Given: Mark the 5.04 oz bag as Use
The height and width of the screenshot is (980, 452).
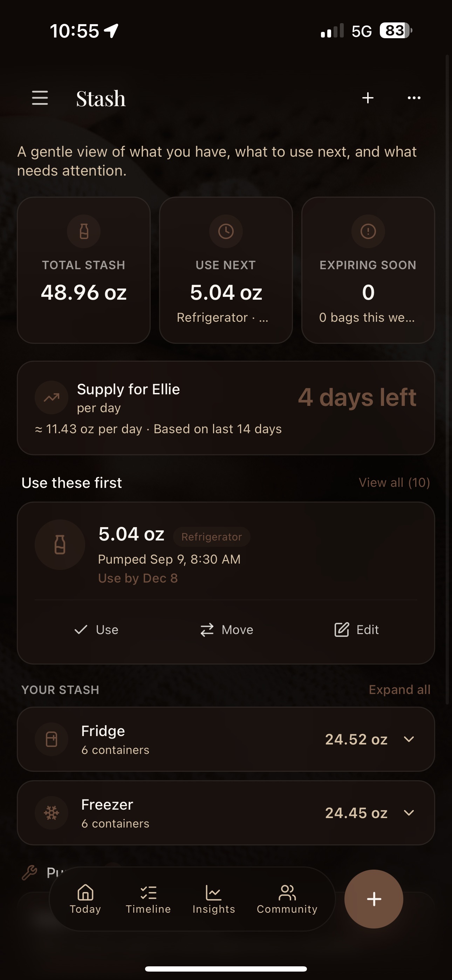Looking at the screenshot, I should click(96, 629).
